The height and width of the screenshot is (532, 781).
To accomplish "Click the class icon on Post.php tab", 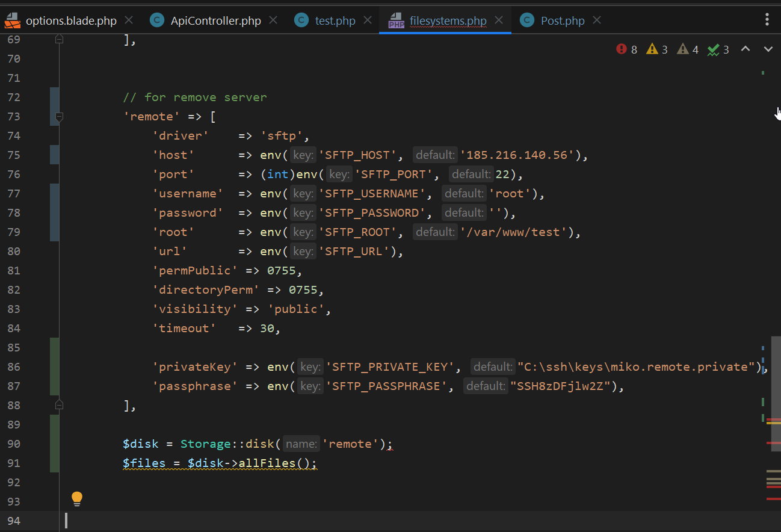I will click(x=527, y=20).
